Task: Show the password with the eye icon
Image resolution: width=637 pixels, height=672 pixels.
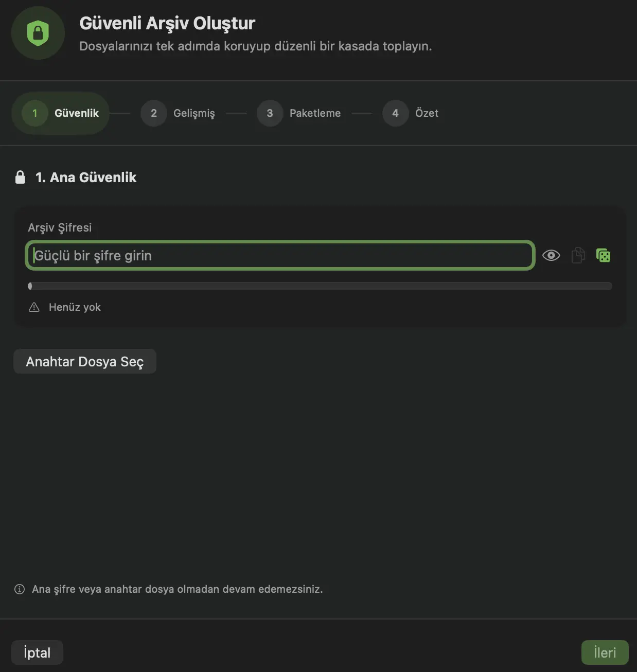Action: click(551, 255)
